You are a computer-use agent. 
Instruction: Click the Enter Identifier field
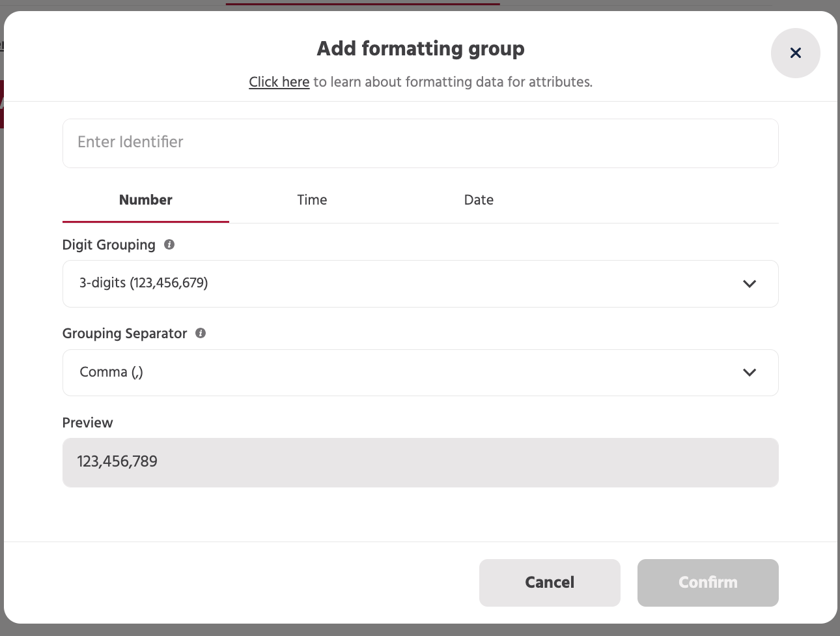pyautogui.click(x=420, y=143)
